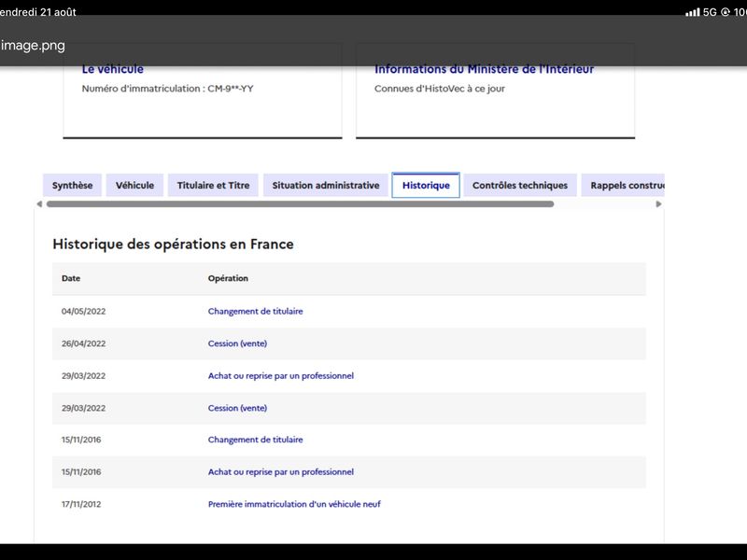This screenshot has width=747, height=560.
Task: Switch to the Véhicule tab
Action: click(x=134, y=185)
